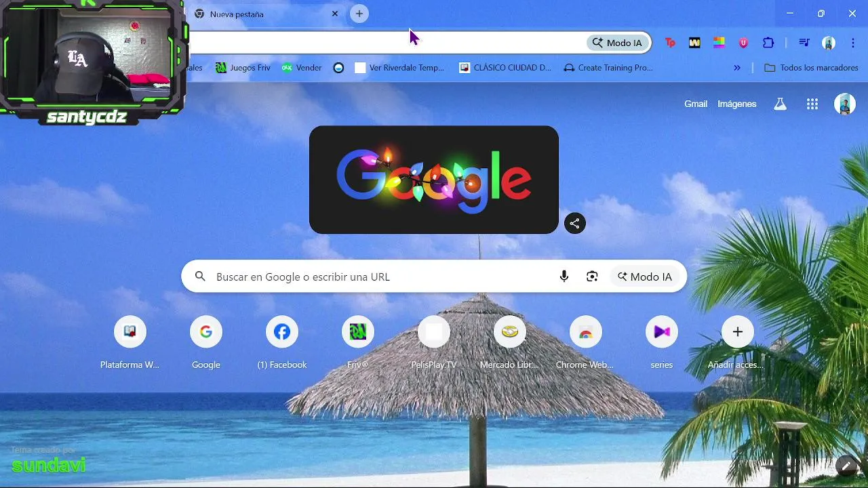Open Create Training Pro... bookmark
Image resolution: width=868 pixels, height=488 pixels.
(x=608, y=68)
